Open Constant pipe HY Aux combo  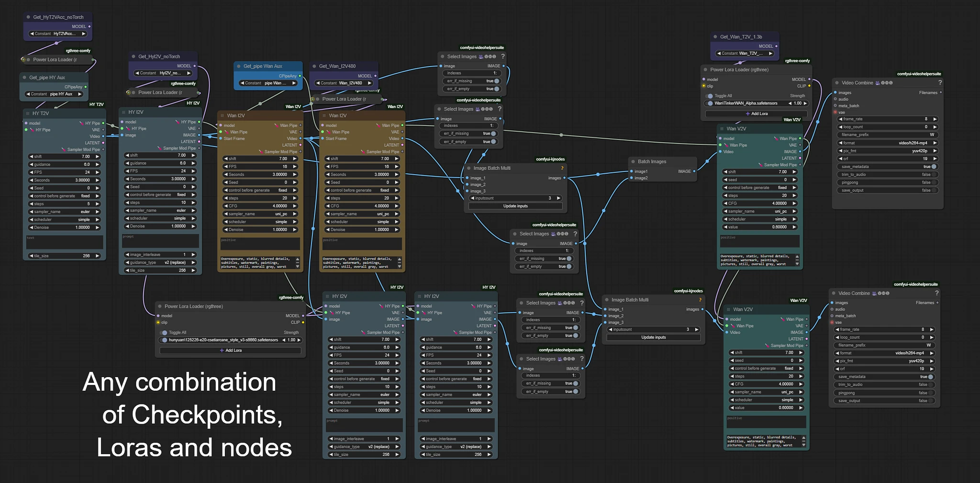pos(54,94)
